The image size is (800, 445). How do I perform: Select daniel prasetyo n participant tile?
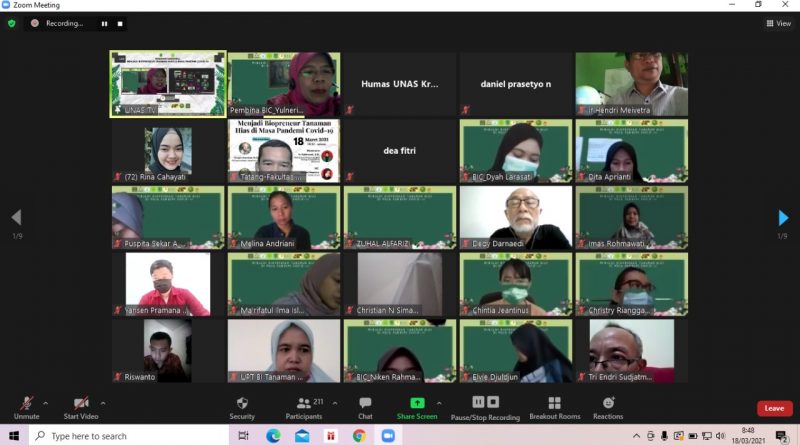coord(516,84)
